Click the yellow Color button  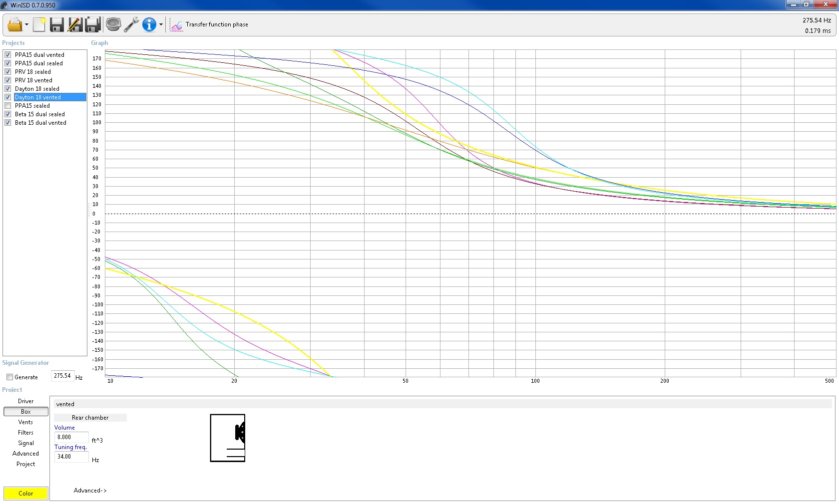tap(26, 494)
